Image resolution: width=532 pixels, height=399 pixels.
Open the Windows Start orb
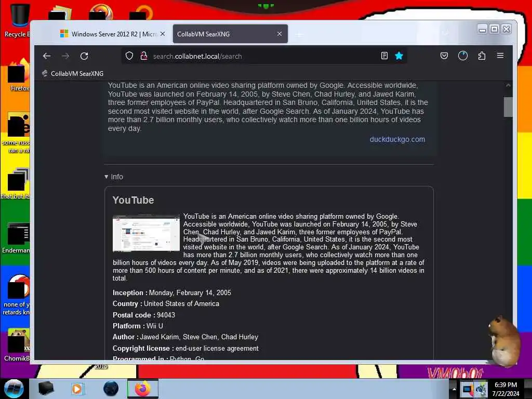click(x=14, y=388)
